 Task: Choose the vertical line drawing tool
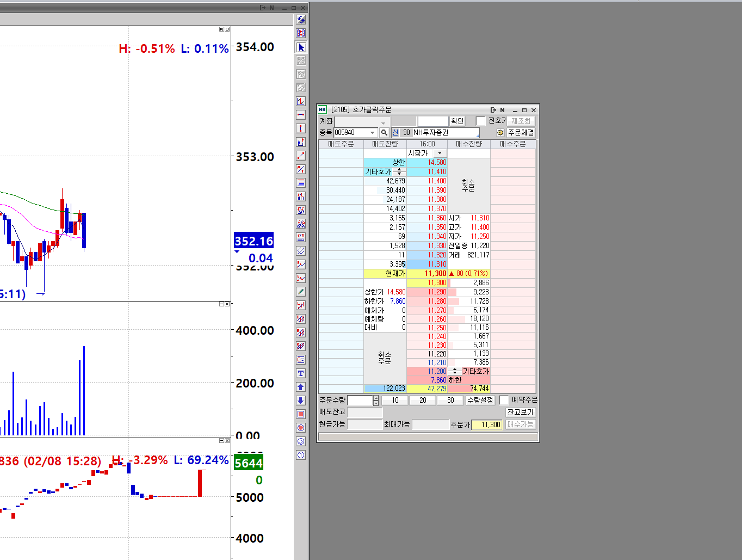pyautogui.click(x=301, y=128)
